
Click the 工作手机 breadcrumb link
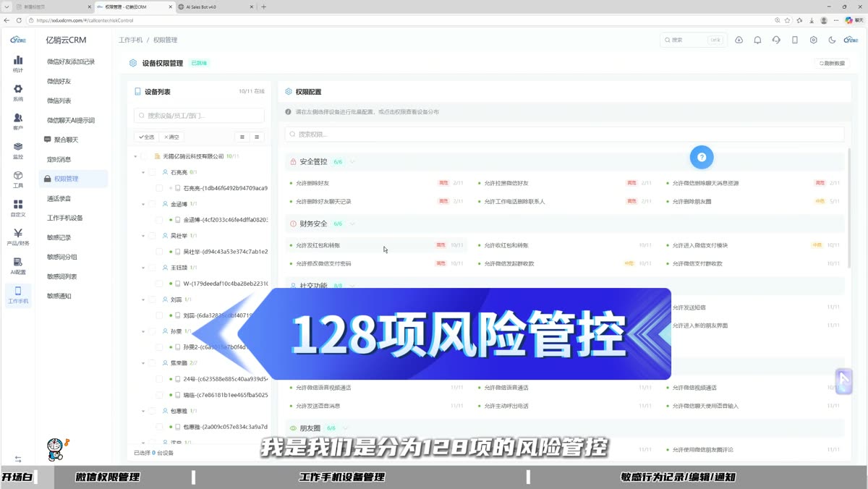pos(131,40)
